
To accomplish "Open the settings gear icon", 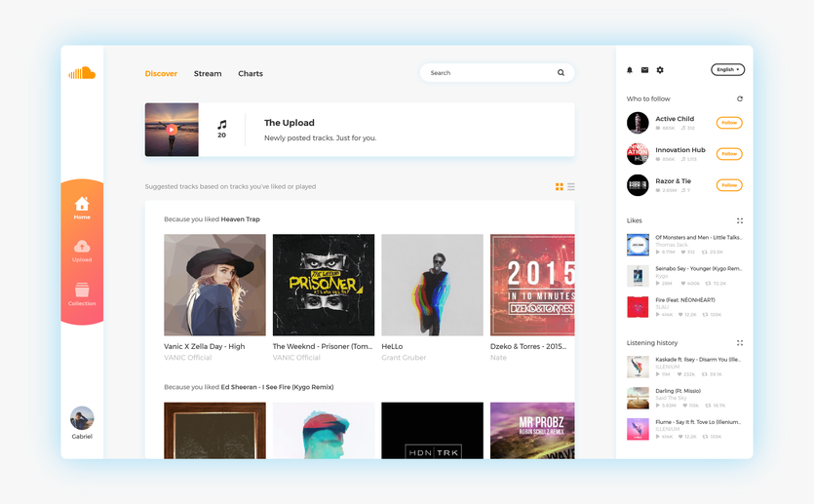I will click(x=660, y=70).
